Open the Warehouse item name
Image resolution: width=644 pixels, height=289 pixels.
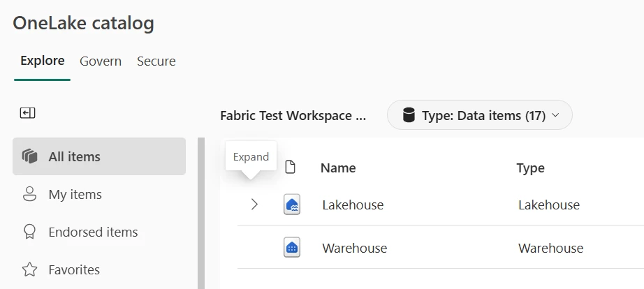pyautogui.click(x=354, y=248)
